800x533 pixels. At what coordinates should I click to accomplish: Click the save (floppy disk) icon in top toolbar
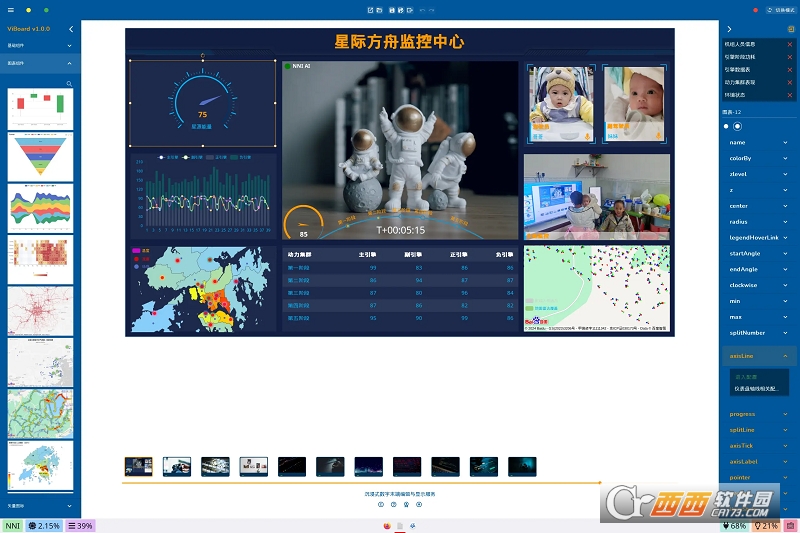click(392, 10)
